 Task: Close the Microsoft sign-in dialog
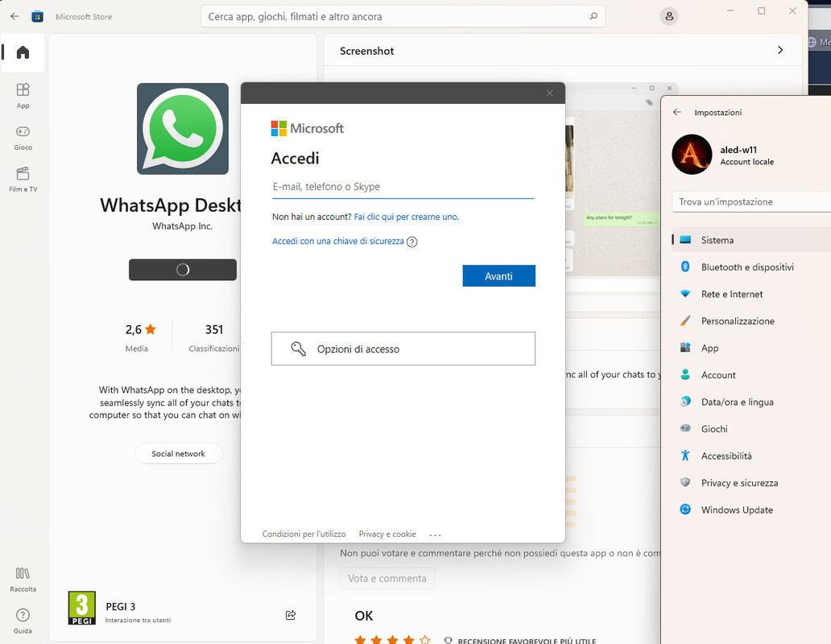(x=550, y=93)
